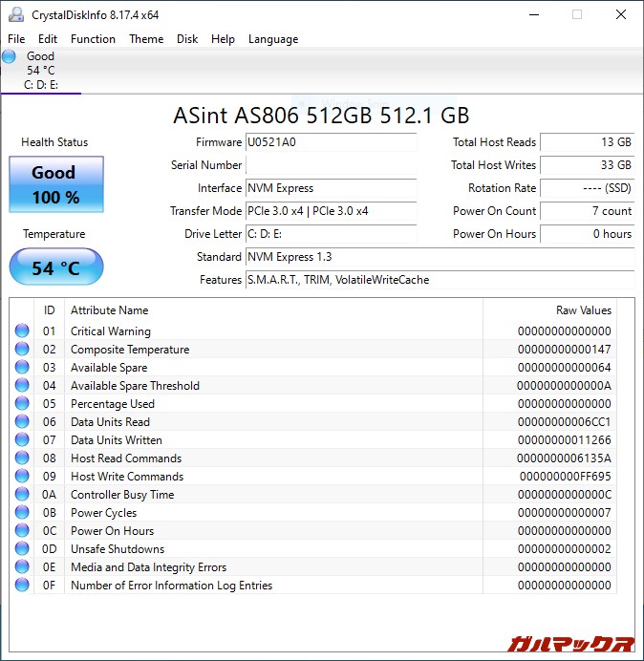Screen dimensions: 644x661
Task: Click the status orb for Percentage Used
Action: (22, 404)
